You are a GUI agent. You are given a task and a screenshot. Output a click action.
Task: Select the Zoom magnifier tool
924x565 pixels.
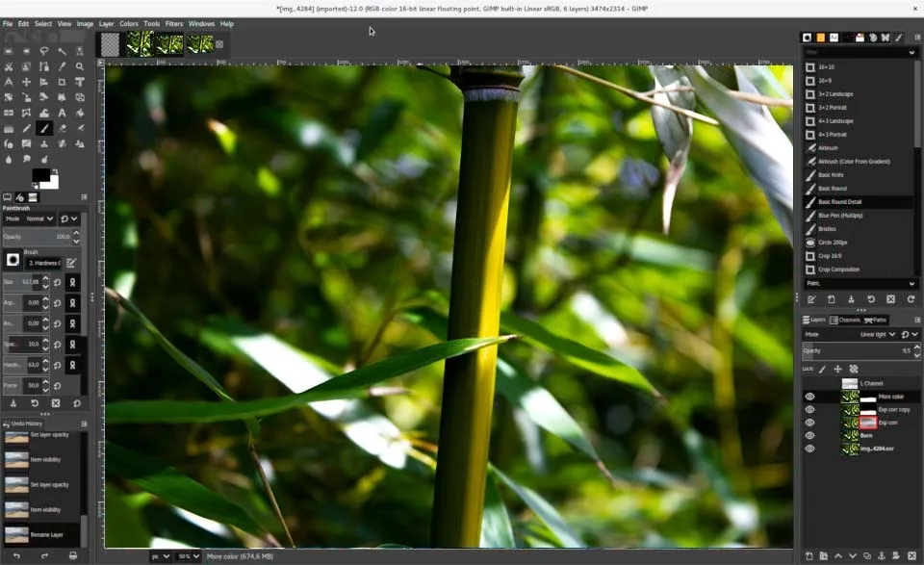(x=80, y=66)
